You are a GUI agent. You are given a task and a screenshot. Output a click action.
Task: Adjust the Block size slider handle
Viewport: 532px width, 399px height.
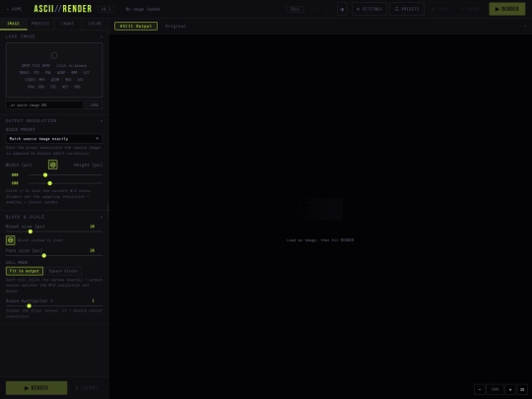(x=31, y=232)
